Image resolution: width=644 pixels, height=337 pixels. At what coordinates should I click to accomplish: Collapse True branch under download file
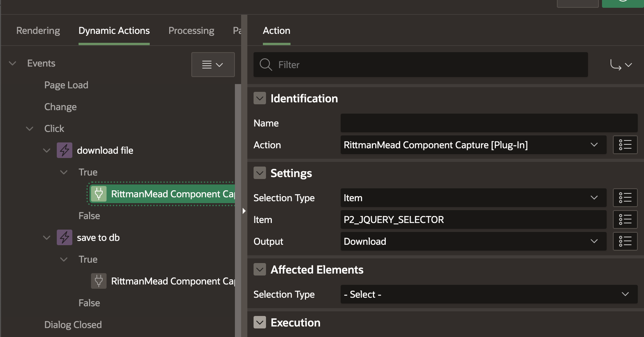[x=64, y=172]
